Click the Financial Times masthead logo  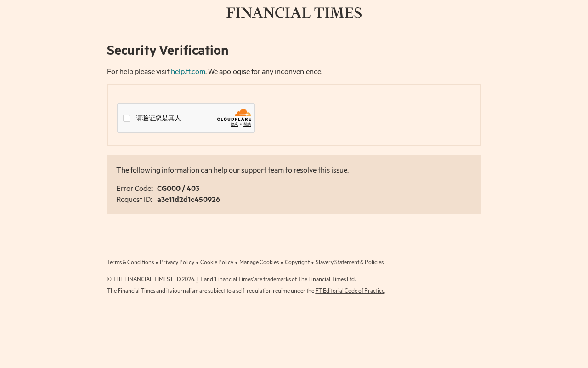[x=294, y=13]
